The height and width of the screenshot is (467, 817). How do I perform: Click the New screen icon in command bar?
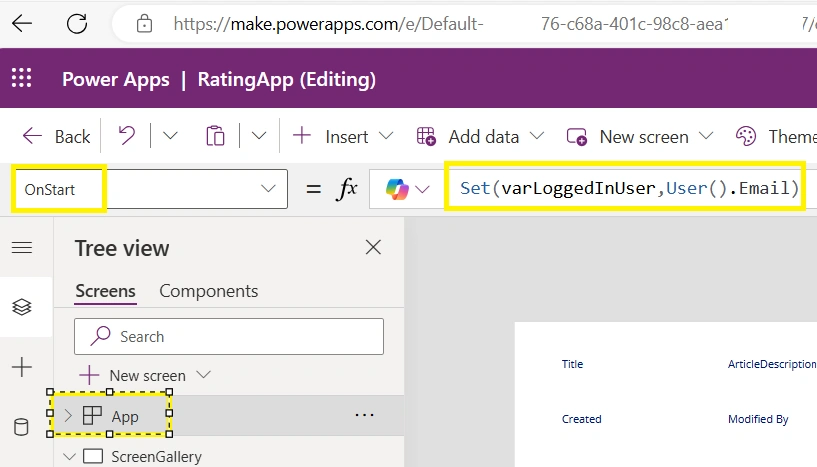click(577, 137)
